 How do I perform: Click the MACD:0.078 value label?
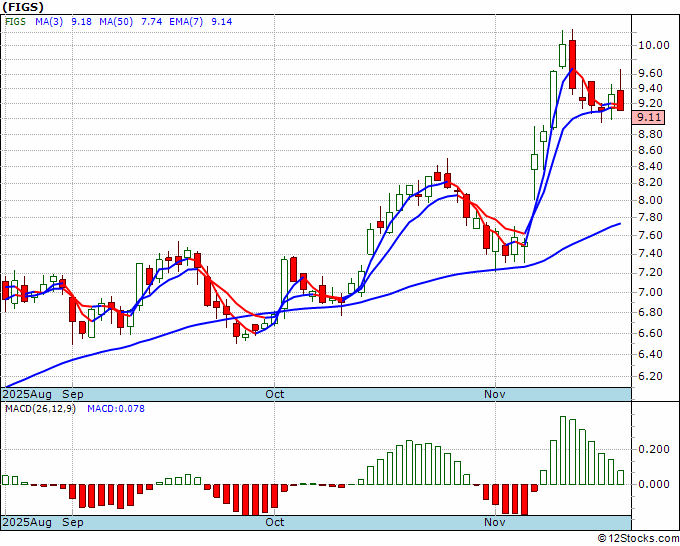(116, 409)
